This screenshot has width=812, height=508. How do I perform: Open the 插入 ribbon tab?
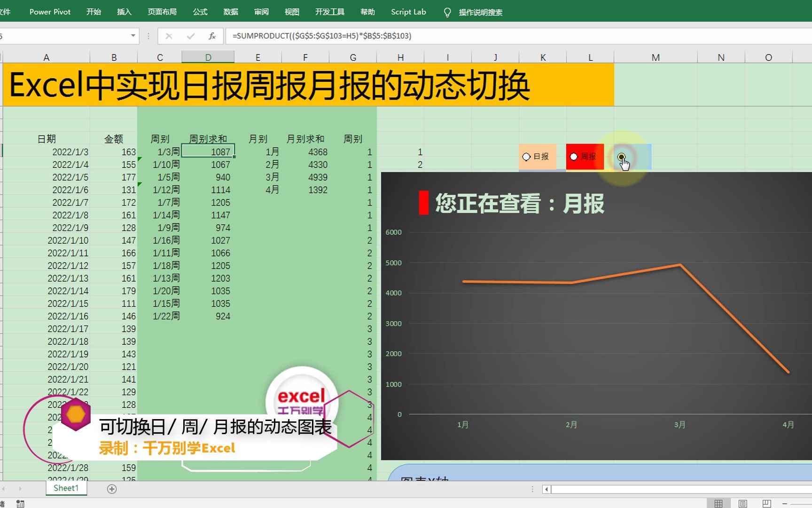[x=124, y=12]
